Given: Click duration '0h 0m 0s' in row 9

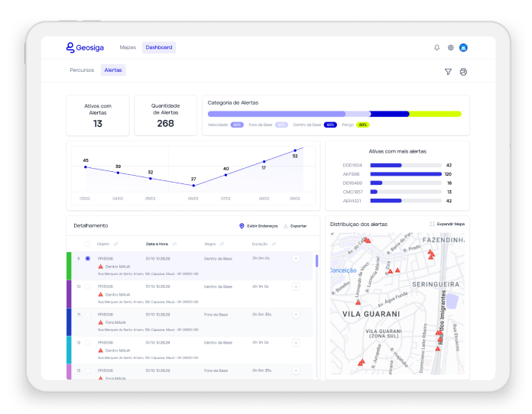Looking at the screenshot, I should click(x=261, y=258).
